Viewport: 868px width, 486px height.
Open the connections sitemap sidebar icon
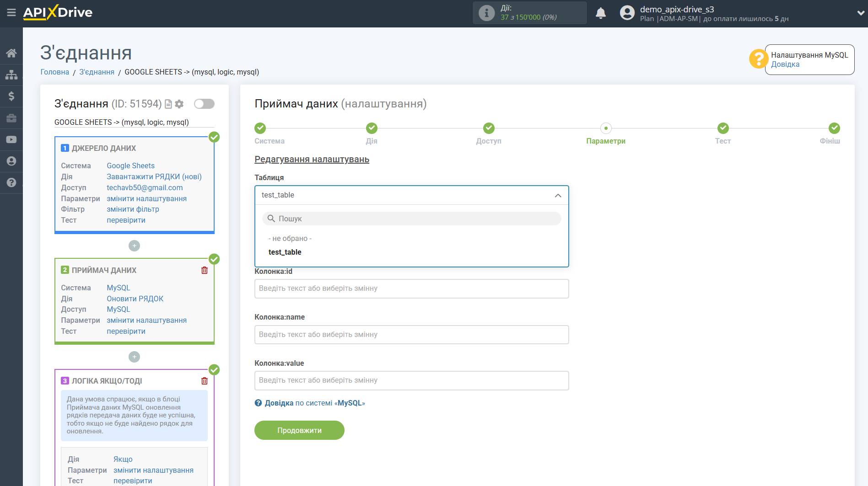tap(11, 75)
